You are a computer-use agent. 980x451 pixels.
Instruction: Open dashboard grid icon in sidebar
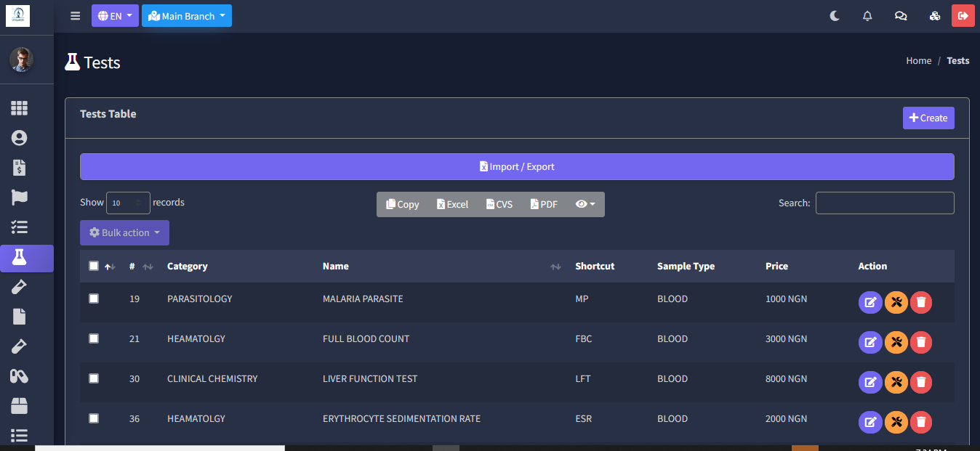coord(20,108)
